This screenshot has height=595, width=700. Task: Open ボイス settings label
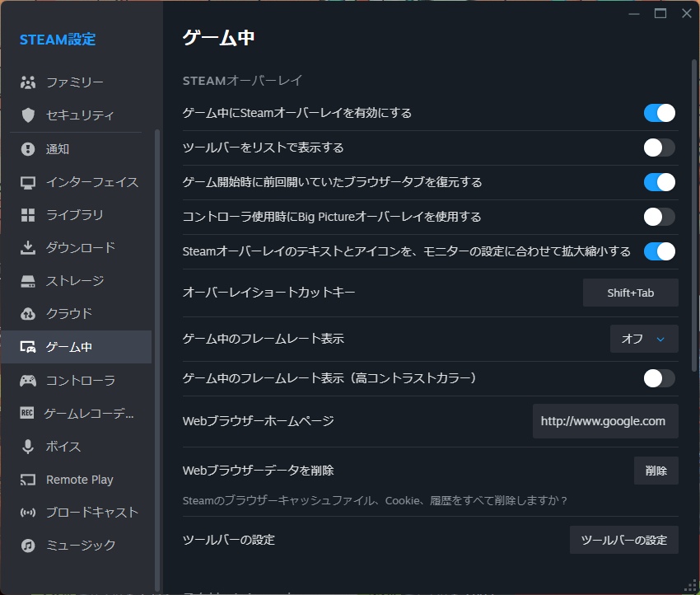(63, 447)
